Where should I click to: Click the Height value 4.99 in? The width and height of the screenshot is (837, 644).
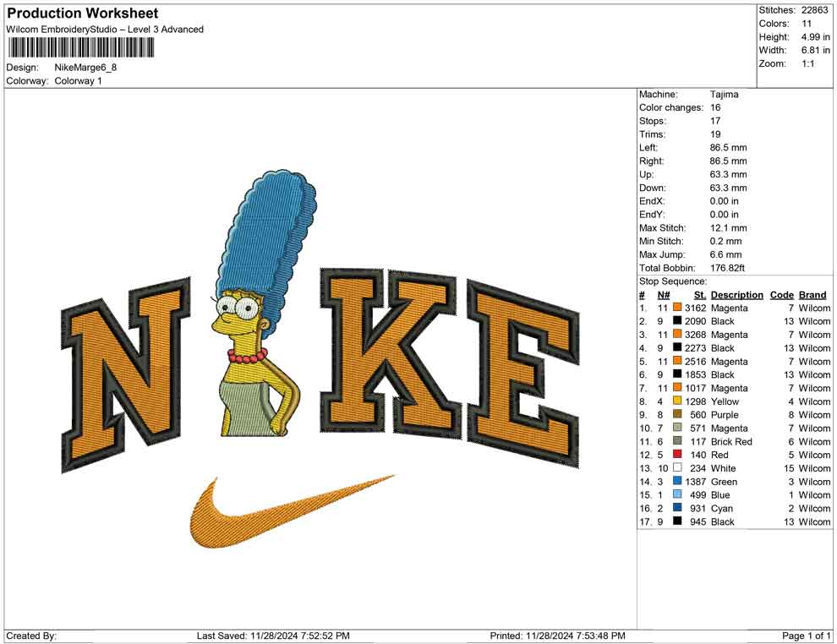[815, 37]
